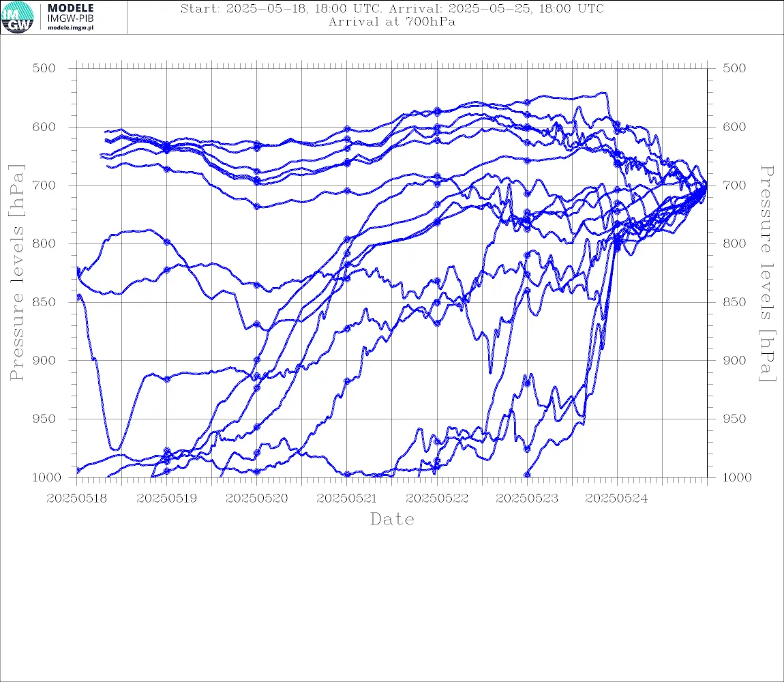Click the 20250520 date axis label

[x=257, y=499]
